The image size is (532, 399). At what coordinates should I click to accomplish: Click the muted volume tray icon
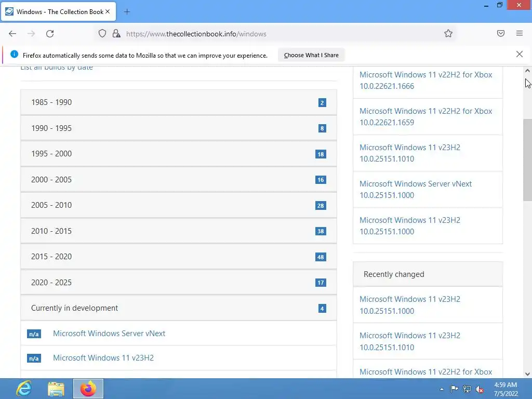[480, 389]
